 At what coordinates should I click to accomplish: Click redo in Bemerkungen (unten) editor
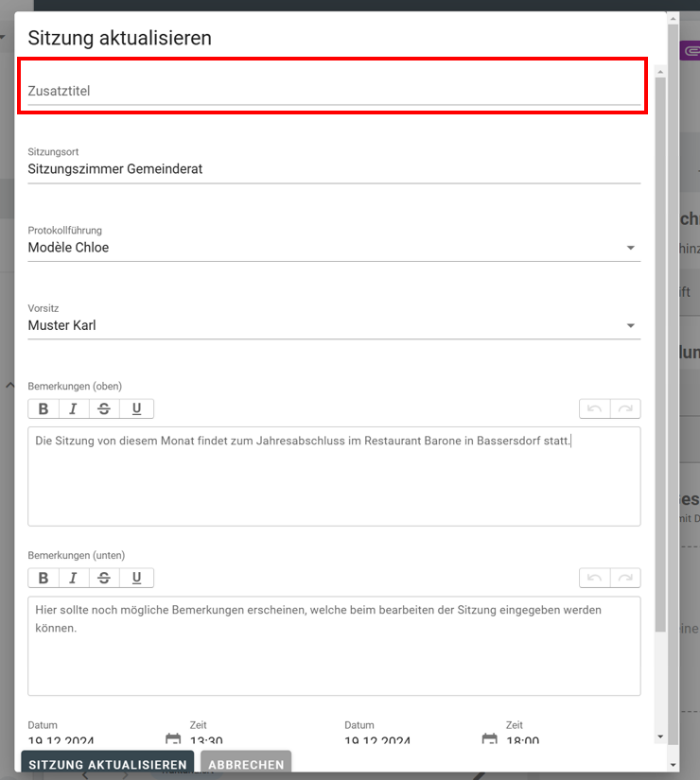(x=625, y=579)
